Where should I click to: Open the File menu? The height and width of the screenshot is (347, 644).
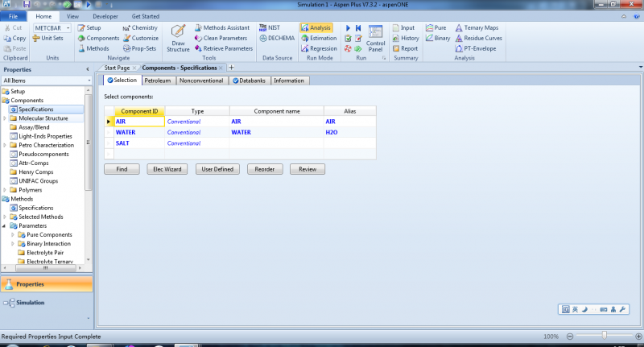(13, 16)
